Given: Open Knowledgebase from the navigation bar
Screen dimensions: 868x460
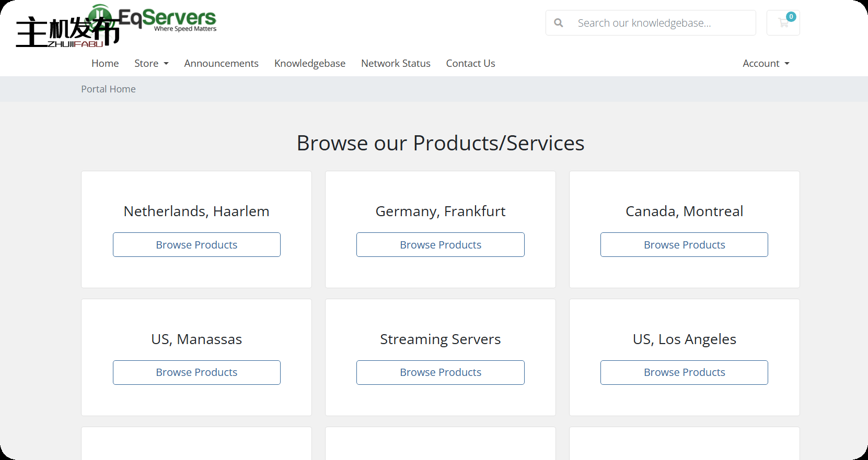Looking at the screenshot, I should click(309, 63).
